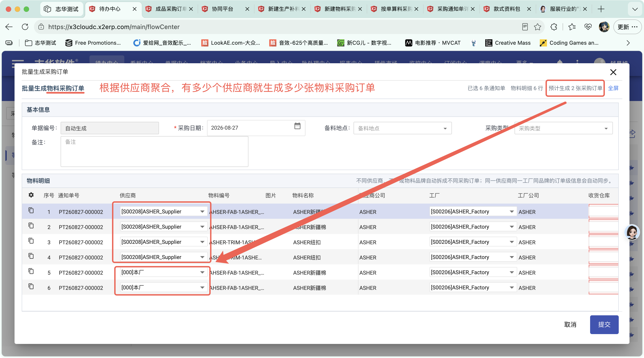
Task: Open the Creative Mass bookmark
Action: tap(508, 43)
